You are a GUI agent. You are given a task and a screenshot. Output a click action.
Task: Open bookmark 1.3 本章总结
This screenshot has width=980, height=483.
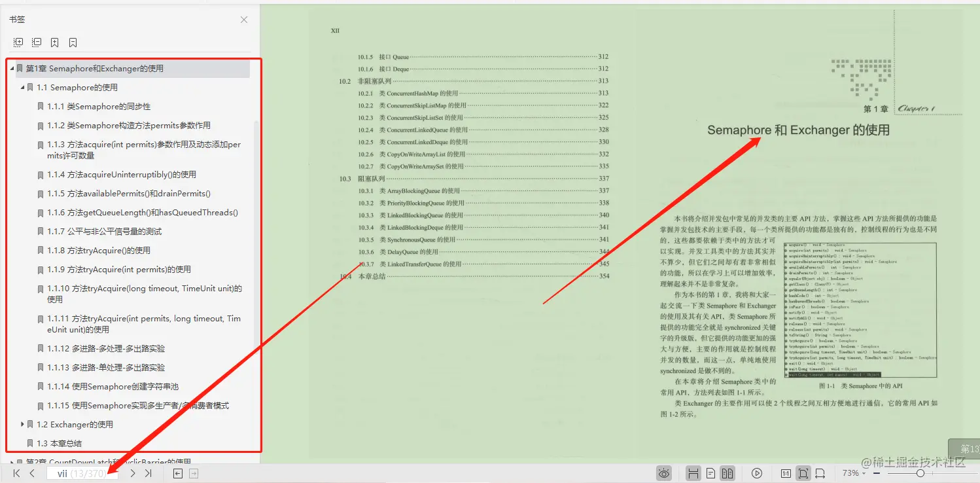point(59,444)
